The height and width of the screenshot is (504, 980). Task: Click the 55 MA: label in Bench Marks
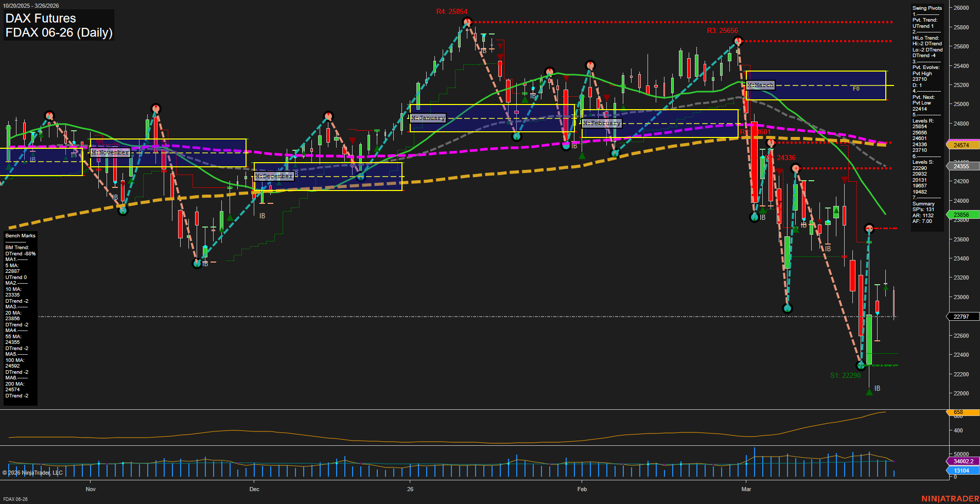(13, 337)
